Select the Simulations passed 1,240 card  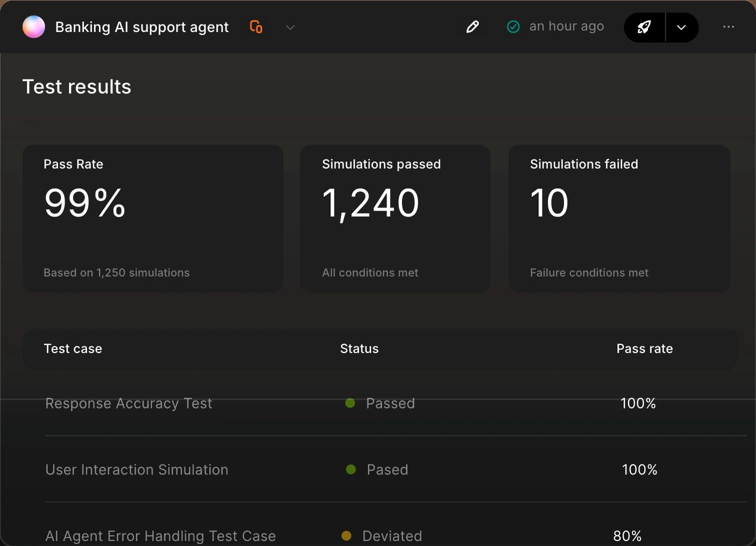395,218
